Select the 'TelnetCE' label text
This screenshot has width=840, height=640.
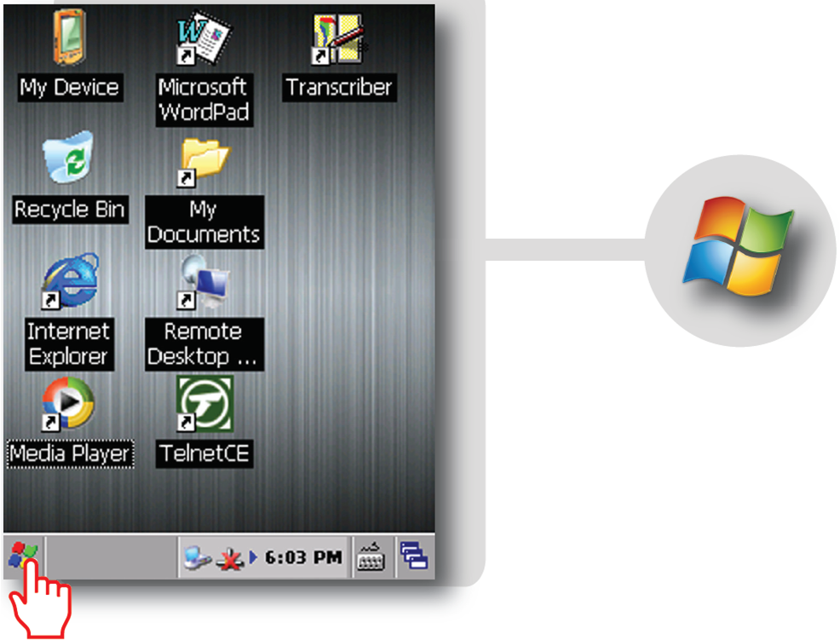click(x=204, y=454)
